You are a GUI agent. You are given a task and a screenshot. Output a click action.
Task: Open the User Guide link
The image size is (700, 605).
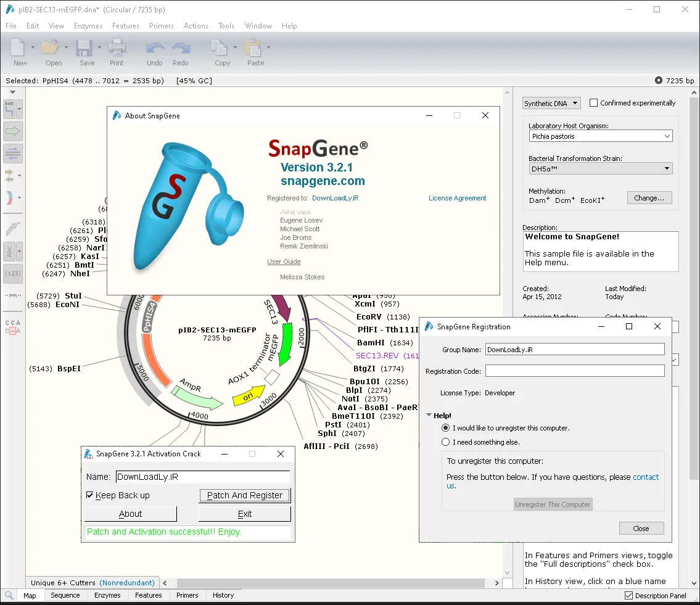(284, 261)
